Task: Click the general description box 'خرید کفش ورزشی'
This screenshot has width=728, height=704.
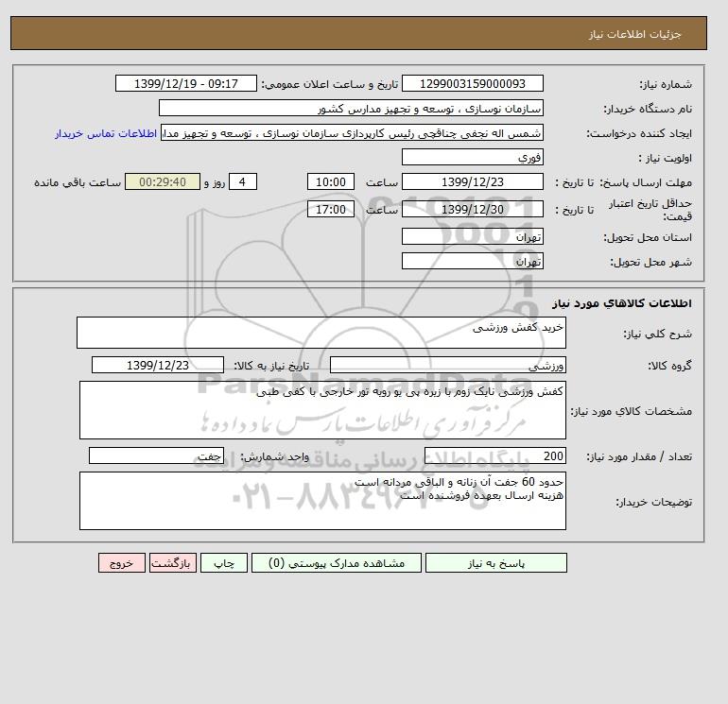Action: click(x=321, y=333)
